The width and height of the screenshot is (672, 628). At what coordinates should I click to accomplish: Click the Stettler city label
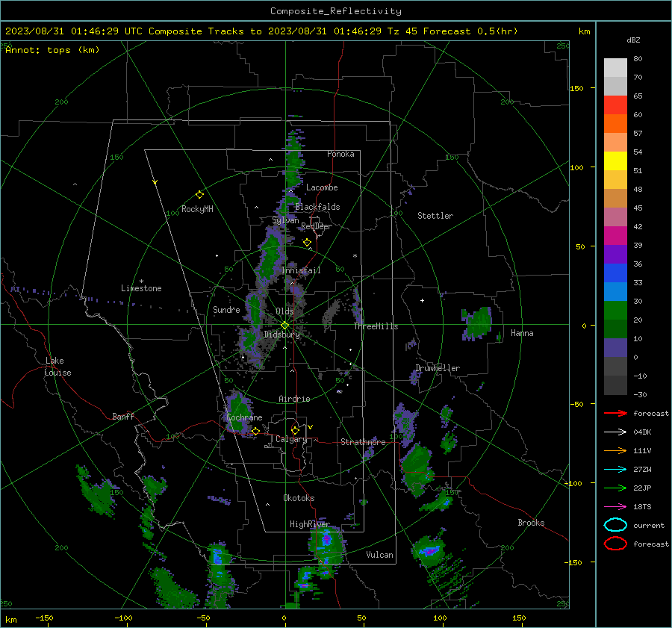[x=435, y=216]
